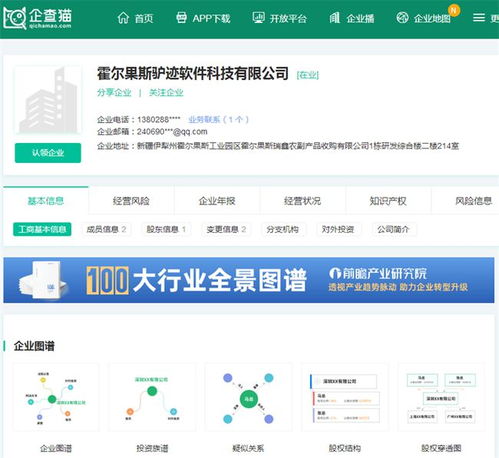Select the 股东信息 sub-tab
This screenshot has width=499, height=458.
pos(166,229)
